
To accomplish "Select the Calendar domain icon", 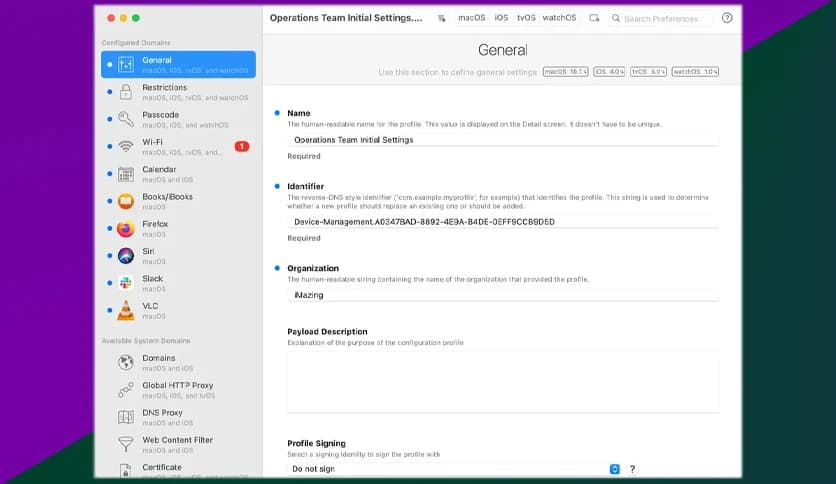I will pos(126,174).
